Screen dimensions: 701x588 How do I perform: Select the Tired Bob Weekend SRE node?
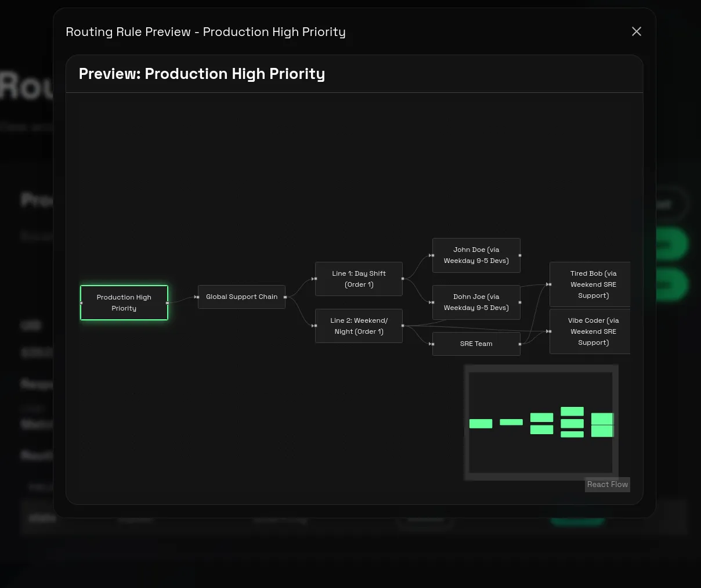click(x=590, y=284)
